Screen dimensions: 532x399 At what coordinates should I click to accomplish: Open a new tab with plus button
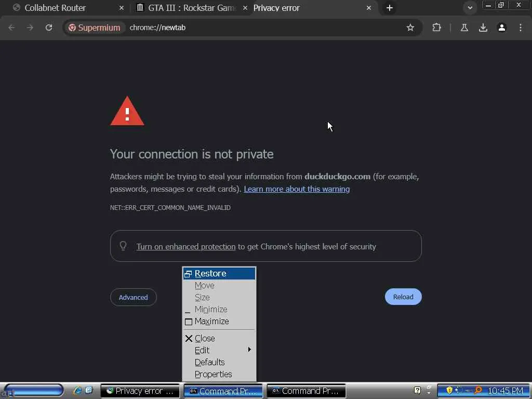[x=390, y=8]
